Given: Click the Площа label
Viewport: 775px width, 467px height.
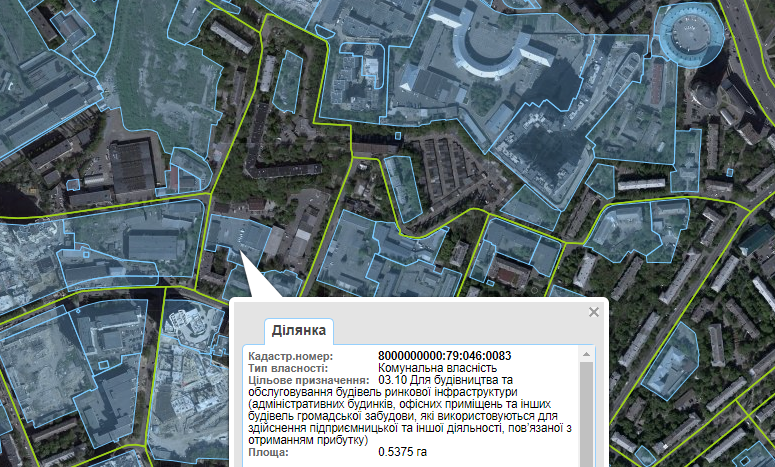Looking at the screenshot, I should point(268,453).
